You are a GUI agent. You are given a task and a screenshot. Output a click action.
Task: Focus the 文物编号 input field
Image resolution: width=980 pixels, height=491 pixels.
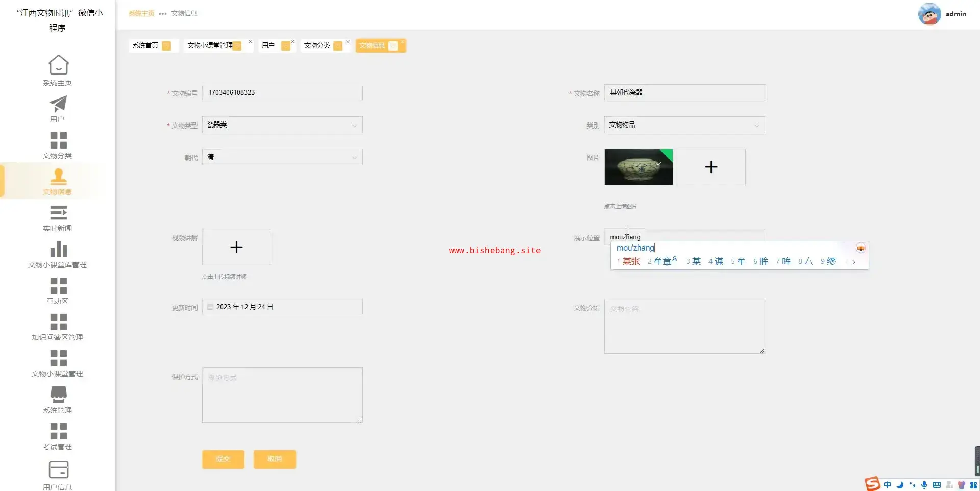(282, 93)
